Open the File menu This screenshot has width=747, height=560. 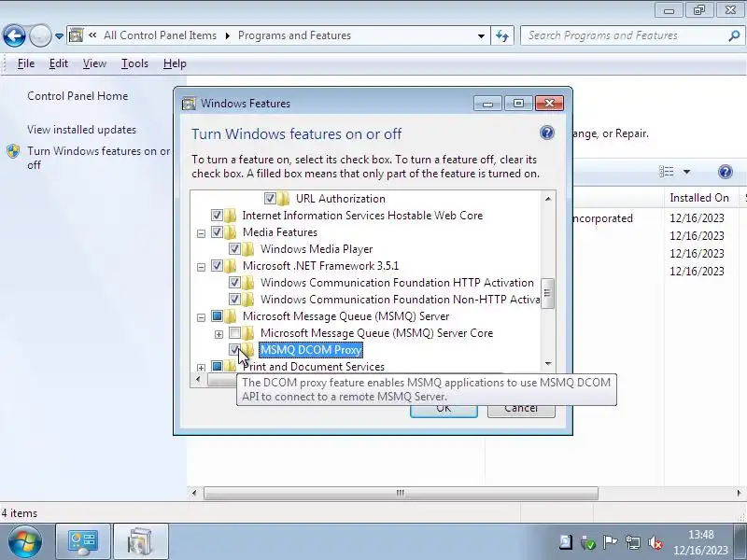[26, 63]
